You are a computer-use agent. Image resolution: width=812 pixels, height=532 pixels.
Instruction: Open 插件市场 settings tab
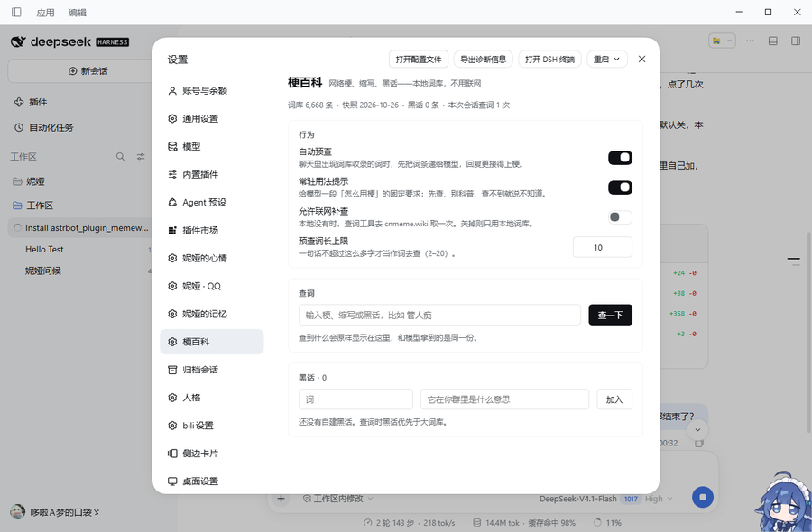point(211,230)
